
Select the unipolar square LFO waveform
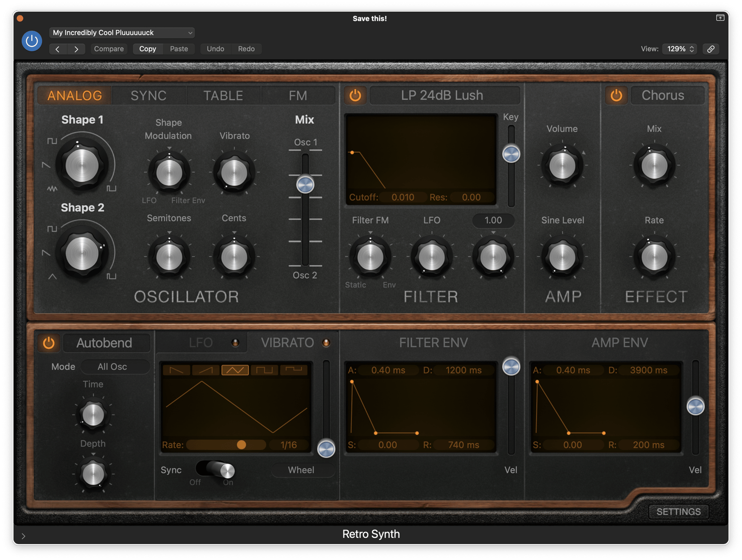[x=294, y=370]
